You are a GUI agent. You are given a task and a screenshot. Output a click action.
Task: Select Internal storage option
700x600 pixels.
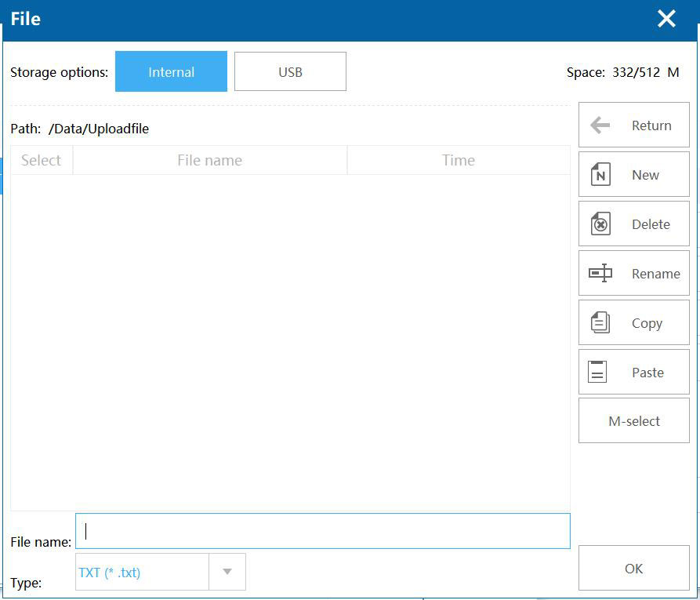(171, 71)
